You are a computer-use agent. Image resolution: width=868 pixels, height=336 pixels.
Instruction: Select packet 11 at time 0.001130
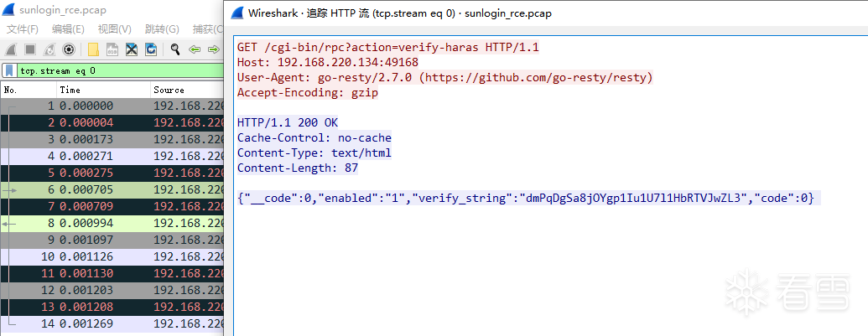pyautogui.click(x=112, y=273)
